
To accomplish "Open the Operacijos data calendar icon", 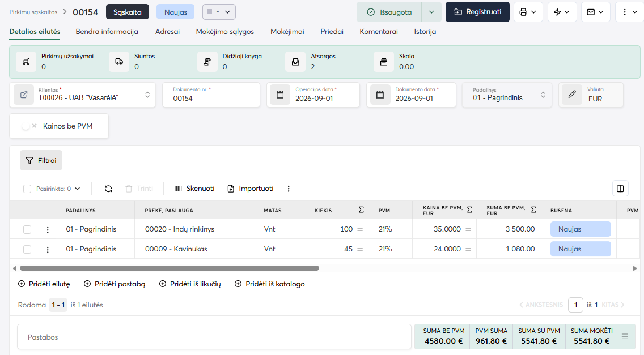I will click(x=280, y=95).
